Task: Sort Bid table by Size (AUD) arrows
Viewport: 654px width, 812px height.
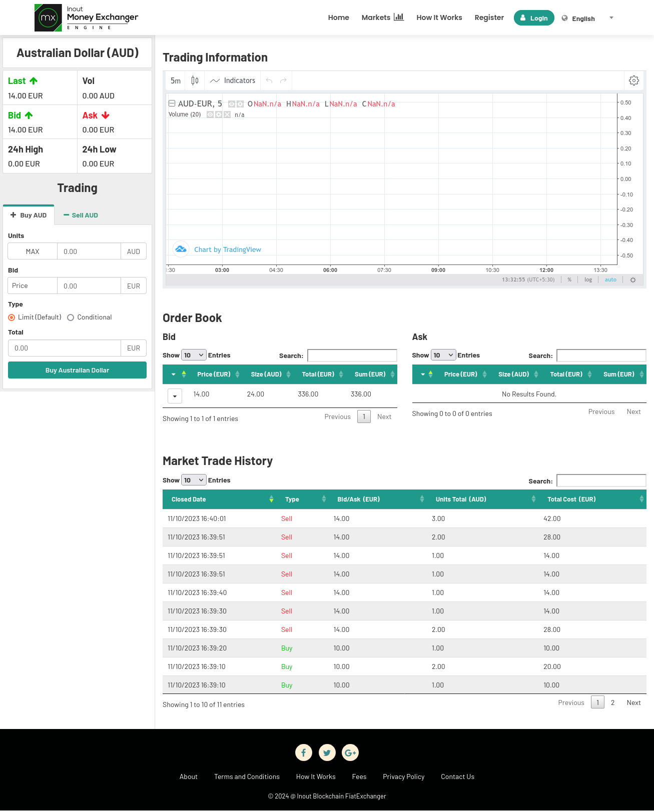Action: point(289,374)
